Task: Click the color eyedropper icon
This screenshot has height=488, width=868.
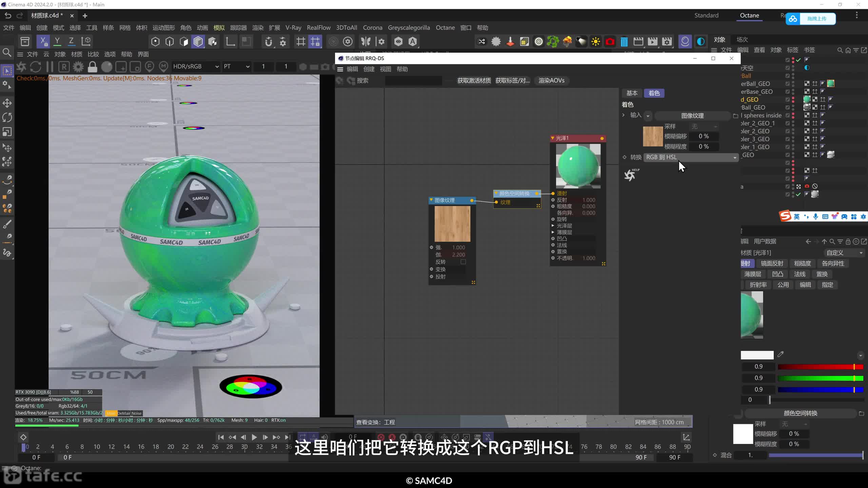Action: point(781,354)
